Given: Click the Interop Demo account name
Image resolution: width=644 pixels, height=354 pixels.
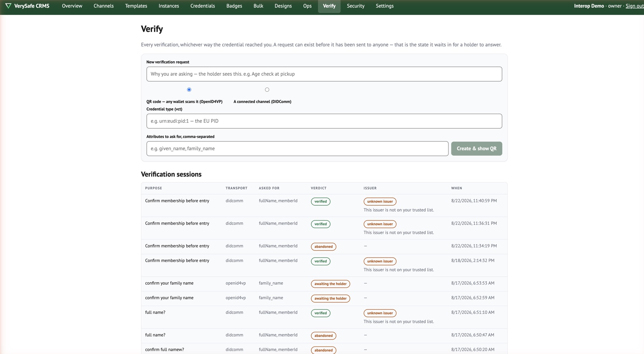Looking at the screenshot, I should coord(589,6).
